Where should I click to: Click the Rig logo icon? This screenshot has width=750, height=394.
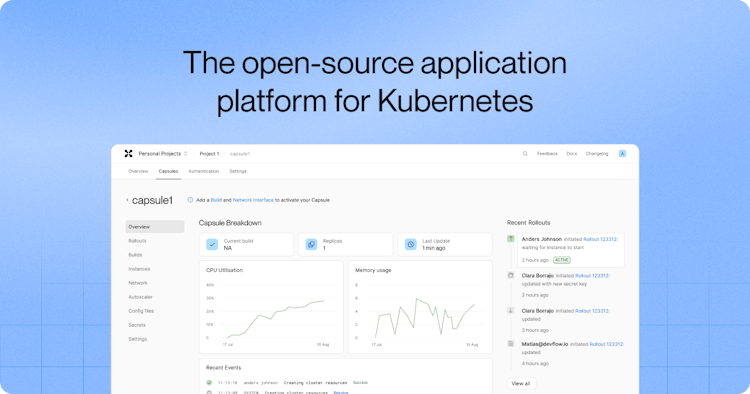coord(128,153)
